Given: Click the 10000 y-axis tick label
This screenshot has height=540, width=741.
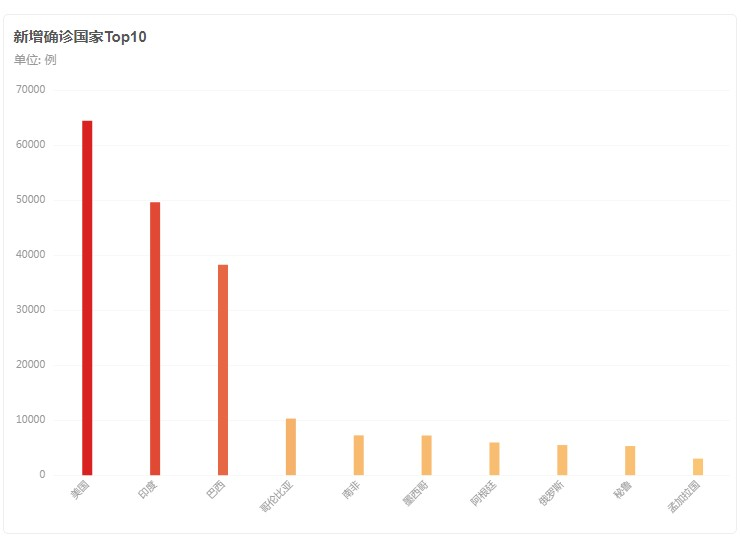Looking at the screenshot, I should tap(32, 420).
